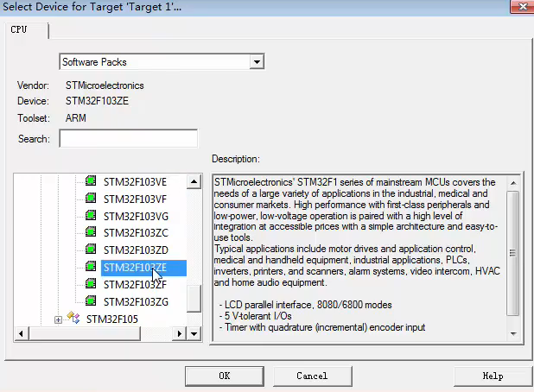Click the Vendor value STMicroelectronics
The height and width of the screenshot is (392, 534).
tap(105, 85)
